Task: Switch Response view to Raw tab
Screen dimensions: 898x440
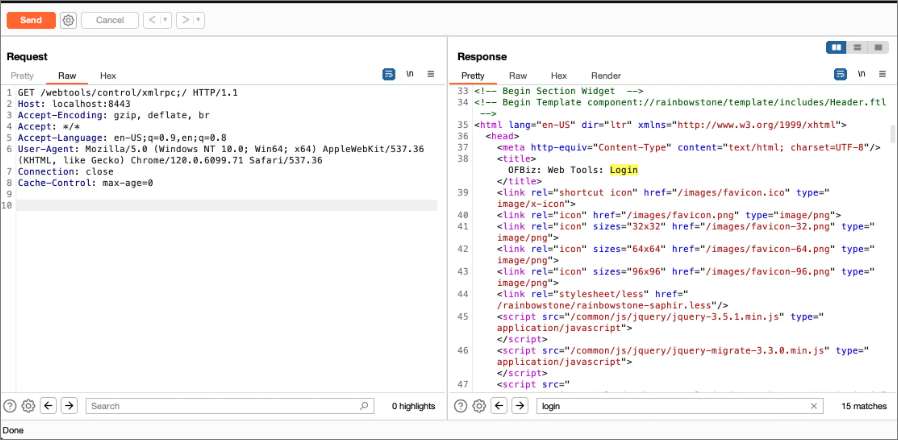Action: (x=518, y=76)
